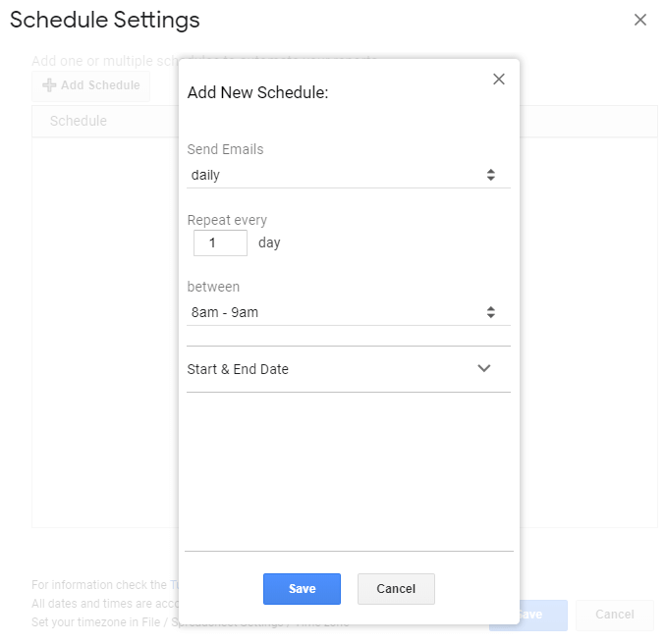This screenshot has width=665, height=644.
Task: Click the Repeat every label
Action: tap(227, 220)
